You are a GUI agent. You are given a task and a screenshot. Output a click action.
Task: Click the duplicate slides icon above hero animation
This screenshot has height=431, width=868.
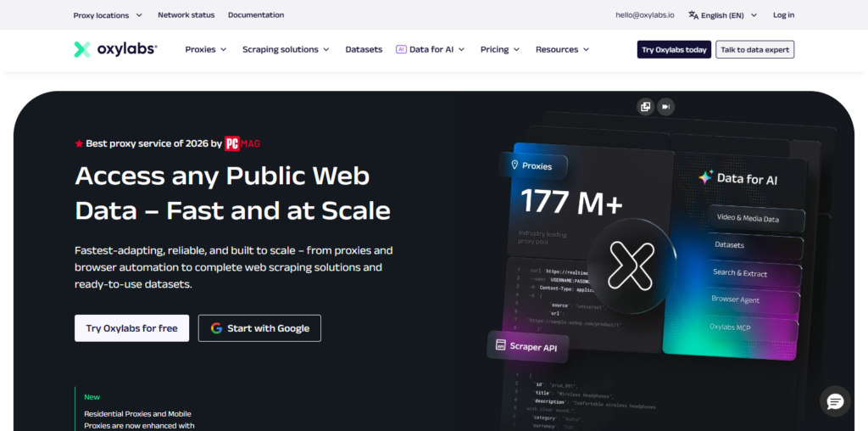pos(645,107)
